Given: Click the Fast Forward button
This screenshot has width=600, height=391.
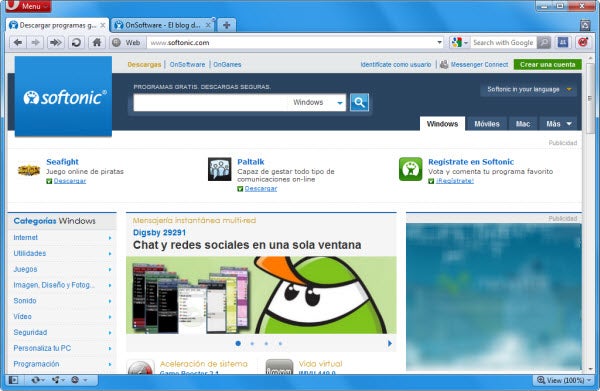Looking at the screenshot, I should [x=56, y=42].
